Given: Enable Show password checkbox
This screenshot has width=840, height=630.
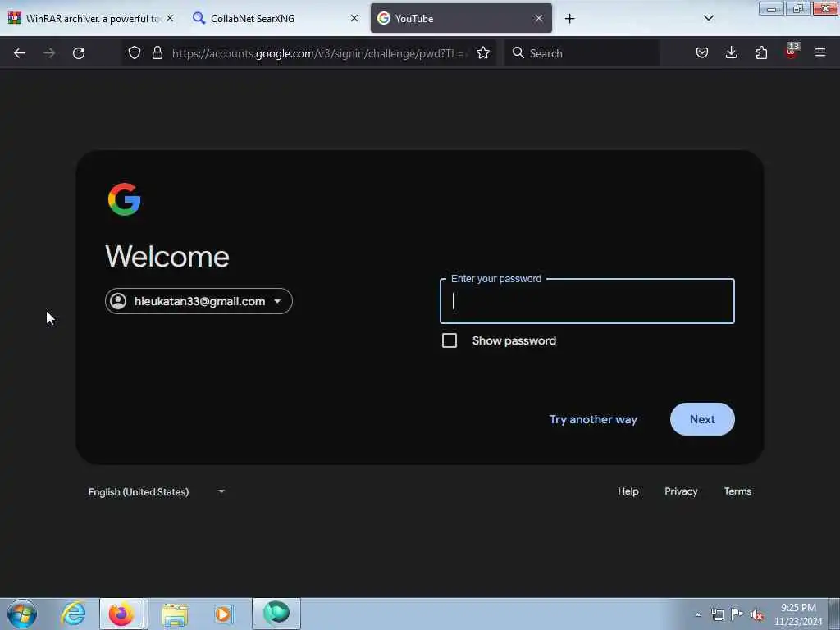Looking at the screenshot, I should 450,340.
